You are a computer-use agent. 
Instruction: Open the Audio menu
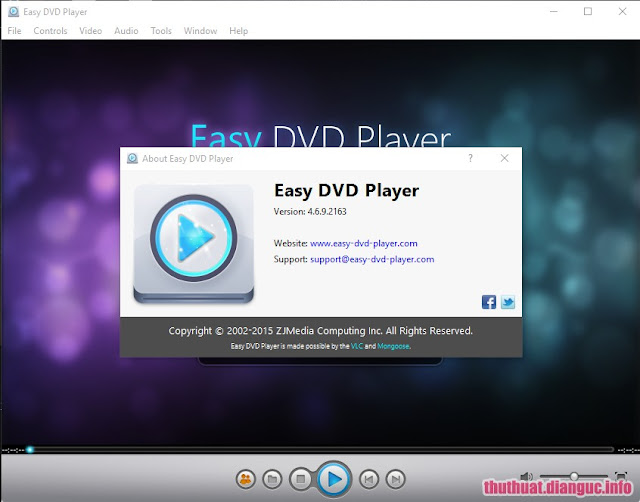coord(126,31)
